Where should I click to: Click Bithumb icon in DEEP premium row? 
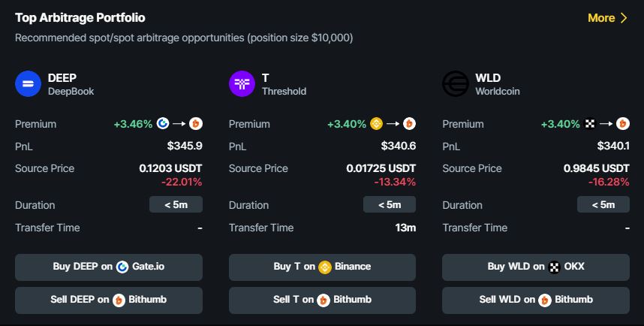196,123
